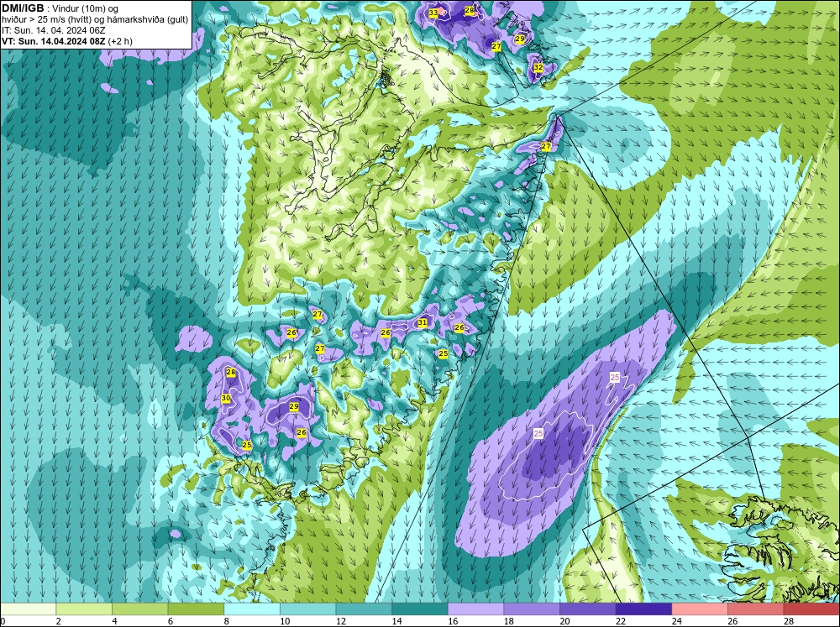The height and width of the screenshot is (627, 840).
Task: Click the scale tick label 20
Action: coord(564,621)
